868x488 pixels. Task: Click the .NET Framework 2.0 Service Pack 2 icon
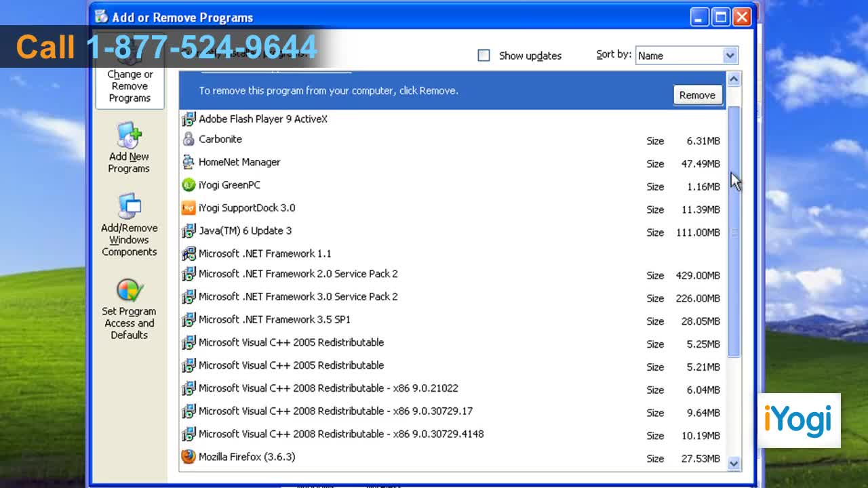pos(189,274)
